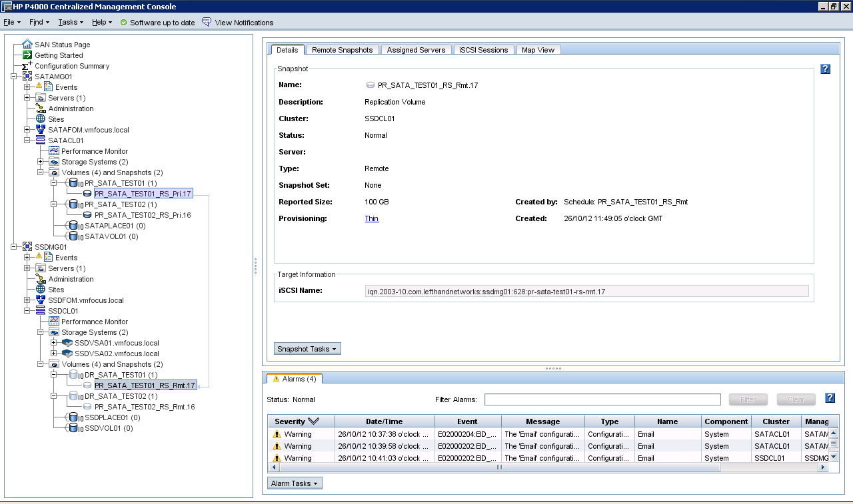
Task: Open the Alarm Tasks dropdown
Action: coord(295,483)
